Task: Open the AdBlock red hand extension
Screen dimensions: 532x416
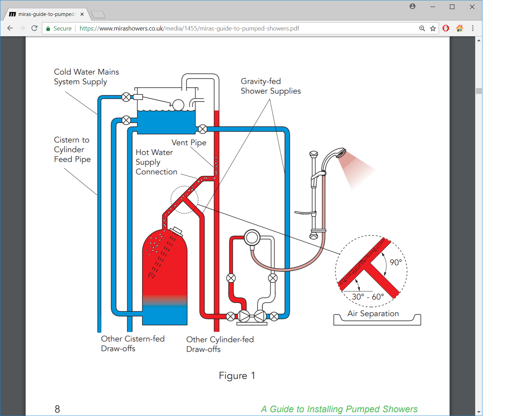Action: [x=446, y=28]
